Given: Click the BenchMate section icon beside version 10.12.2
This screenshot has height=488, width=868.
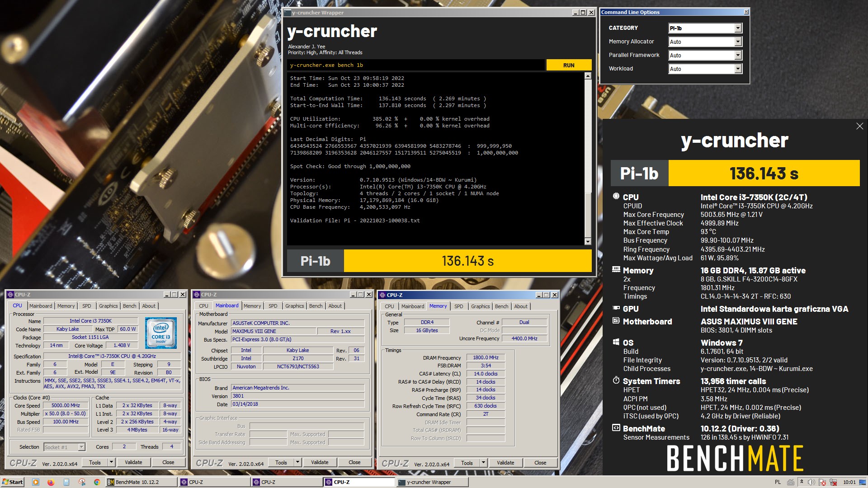Looking at the screenshot, I should coord(616,427).
